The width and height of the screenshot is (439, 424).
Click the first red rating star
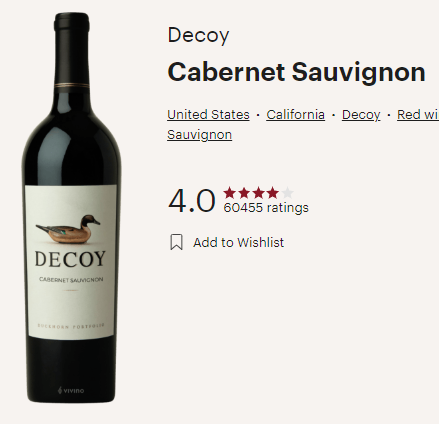[230, 193]
